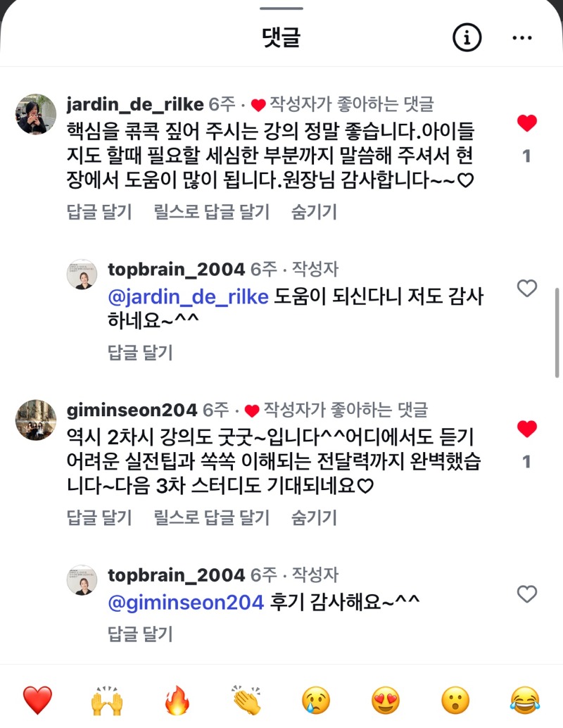React with the laughing tears emoji
This screenshot has width=563, height=728.
click(x=525, y=701)
